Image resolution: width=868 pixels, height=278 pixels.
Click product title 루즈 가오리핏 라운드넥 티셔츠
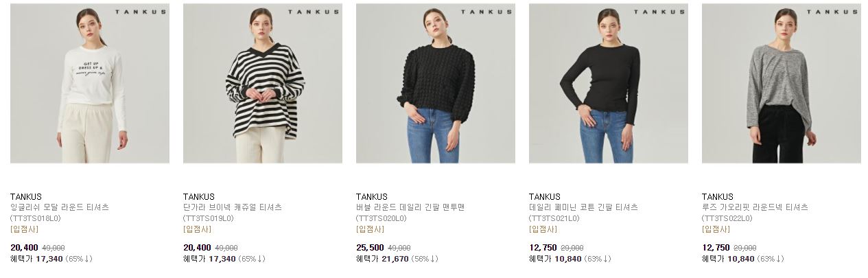[755, 207]
